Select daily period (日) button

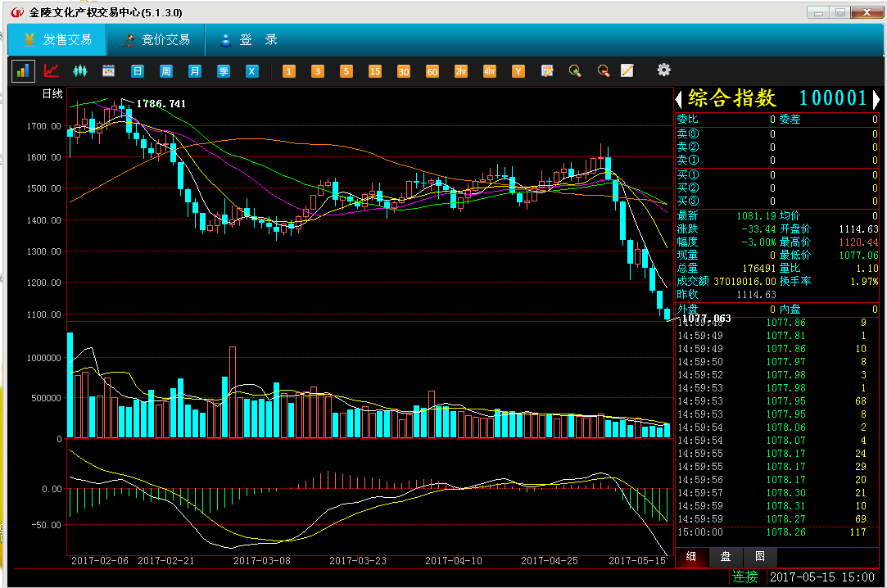(x=138, y=70)
